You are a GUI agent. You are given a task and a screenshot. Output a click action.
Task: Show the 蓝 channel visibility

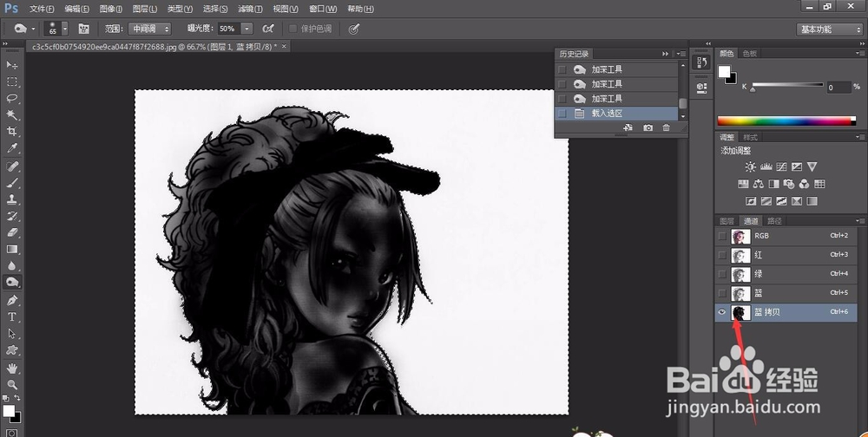point(722,293)
